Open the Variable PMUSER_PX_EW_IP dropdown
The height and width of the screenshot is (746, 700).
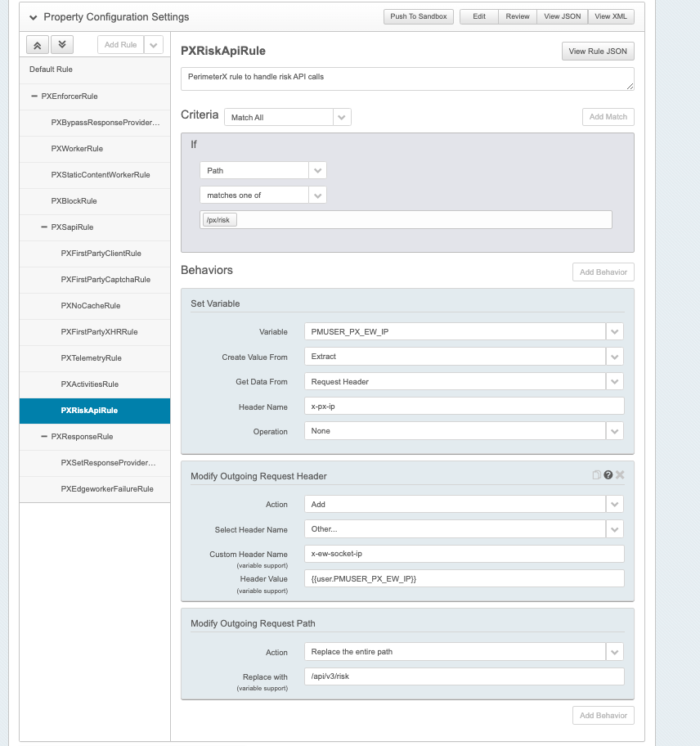click(464, 331)
